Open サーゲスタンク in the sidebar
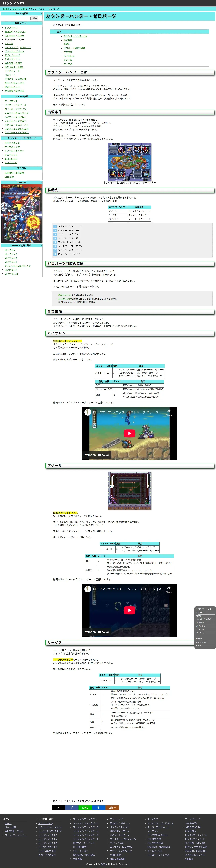This screenshot has height=868, width=216. [12, 147]
